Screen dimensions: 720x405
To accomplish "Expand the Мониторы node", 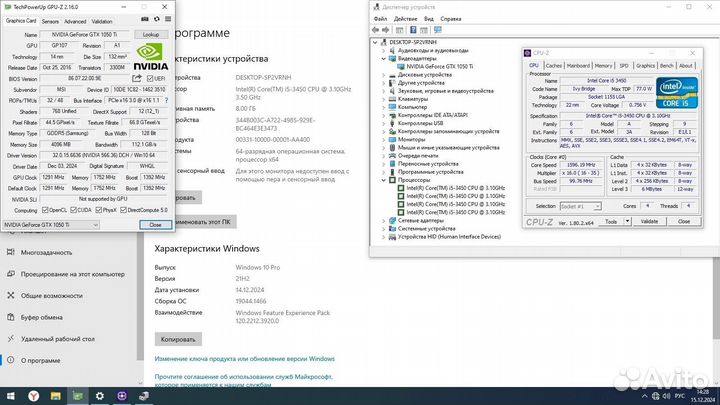I will click(383, 139).
